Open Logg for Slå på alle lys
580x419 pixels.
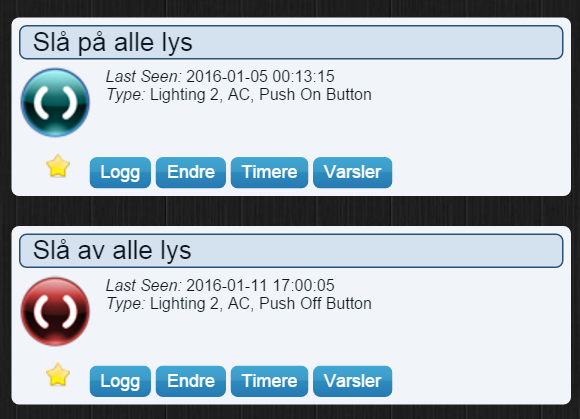(120, 172)
